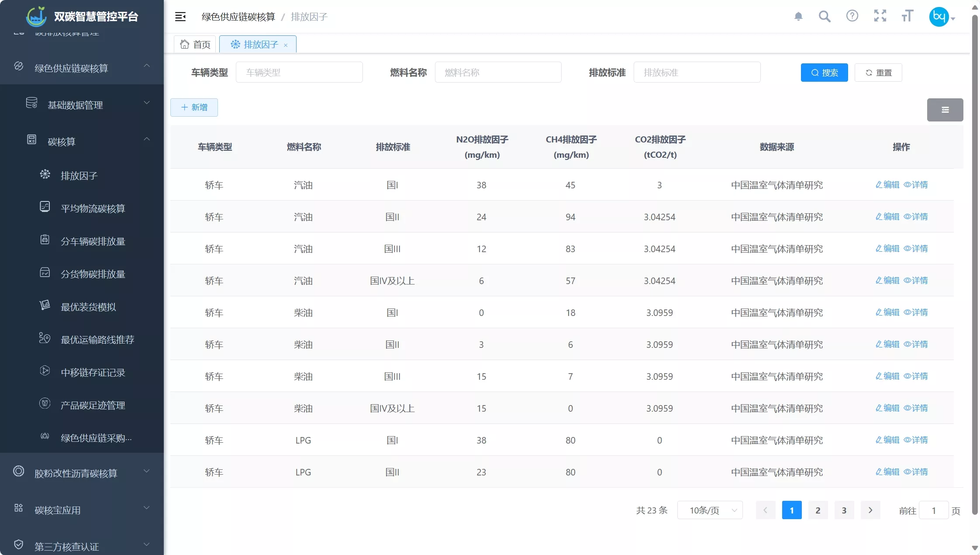This screenshot has height=555, width=980.
Task: Expand the 基础数据管理 submenu
Action: (82, 105)
